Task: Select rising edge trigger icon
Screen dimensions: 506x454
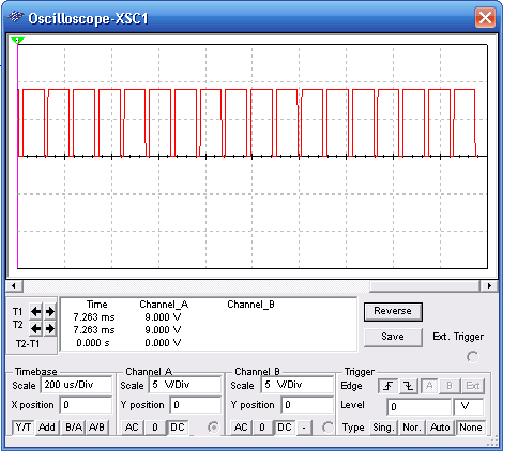Action: pyautogui.click(x=387, y=386)
